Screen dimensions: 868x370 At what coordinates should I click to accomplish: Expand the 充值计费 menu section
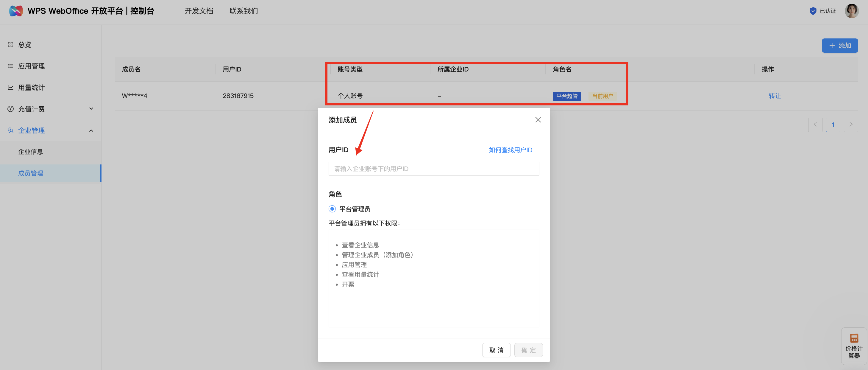coord(91,109)
